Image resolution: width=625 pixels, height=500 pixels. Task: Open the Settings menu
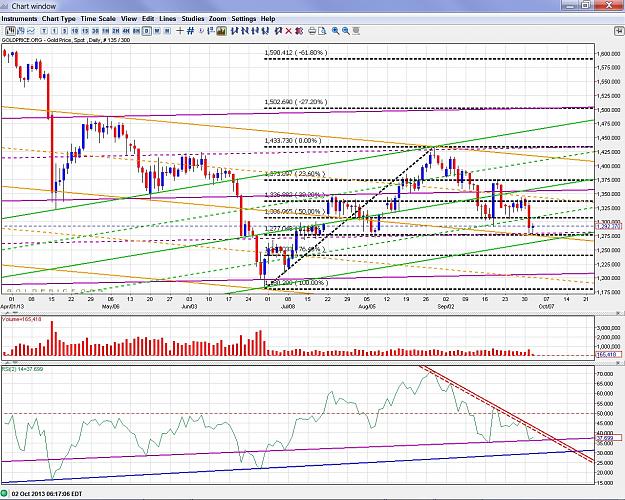click(244, 19)
